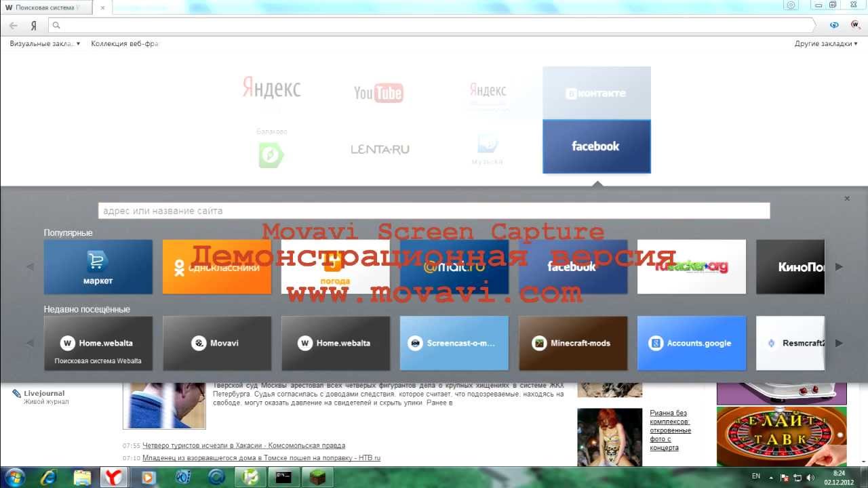Open Четверо туристов исчезли в Хакасии headline
Screen dimensions: 868x488
pos(243,445)
